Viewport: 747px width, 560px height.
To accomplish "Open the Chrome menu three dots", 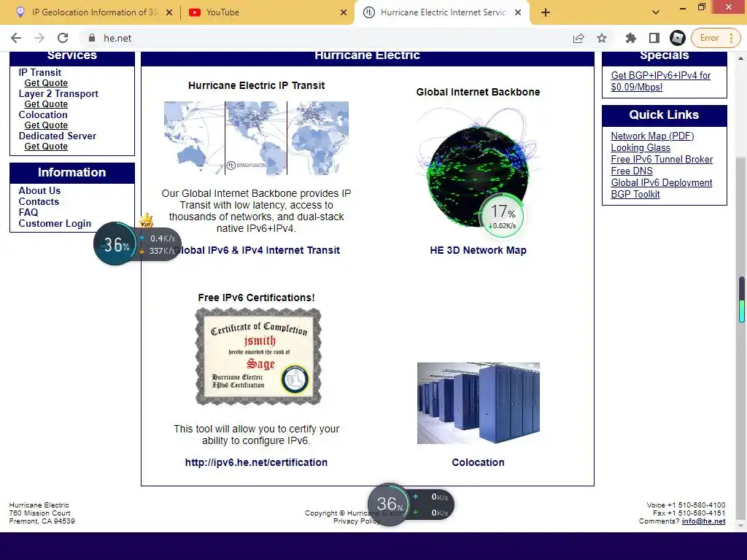I will point(731,38).
